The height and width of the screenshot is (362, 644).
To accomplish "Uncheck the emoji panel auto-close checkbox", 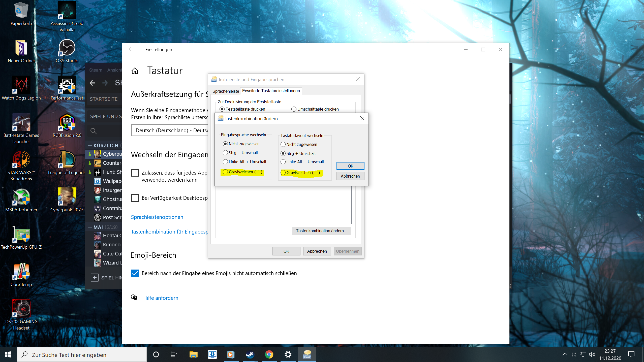I will click(x=135, y=273).
